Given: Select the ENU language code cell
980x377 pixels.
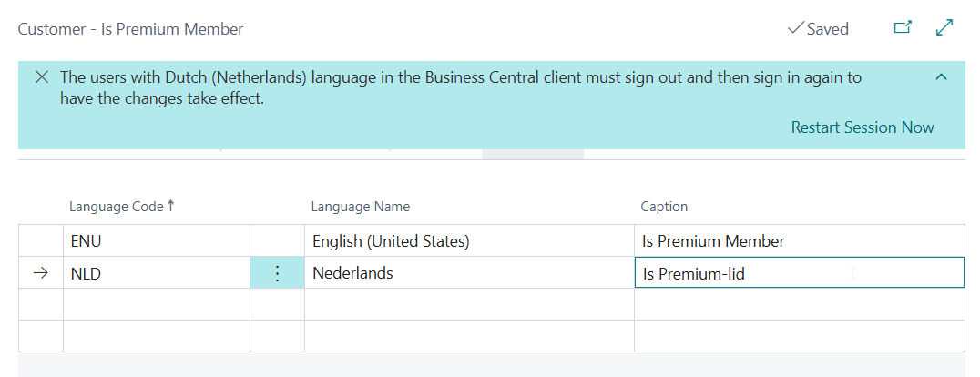Looking at the screenshot, I should click(x=155, y=241).
